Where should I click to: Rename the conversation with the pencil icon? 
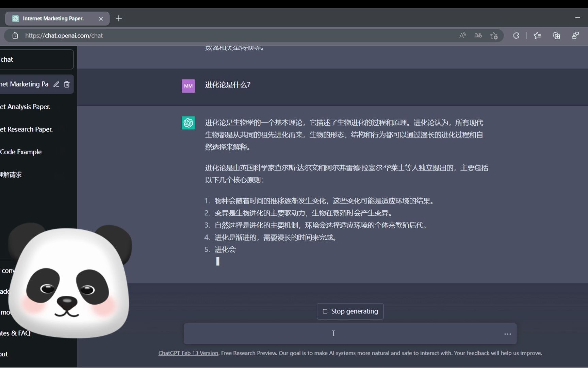tap(56, 84)
